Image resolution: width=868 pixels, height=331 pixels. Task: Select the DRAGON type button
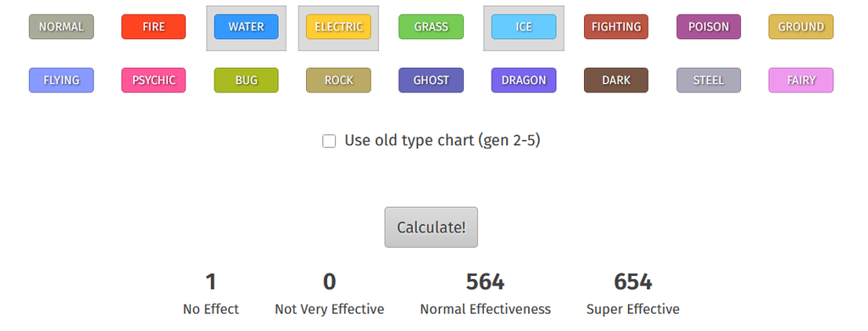[524, 80]
